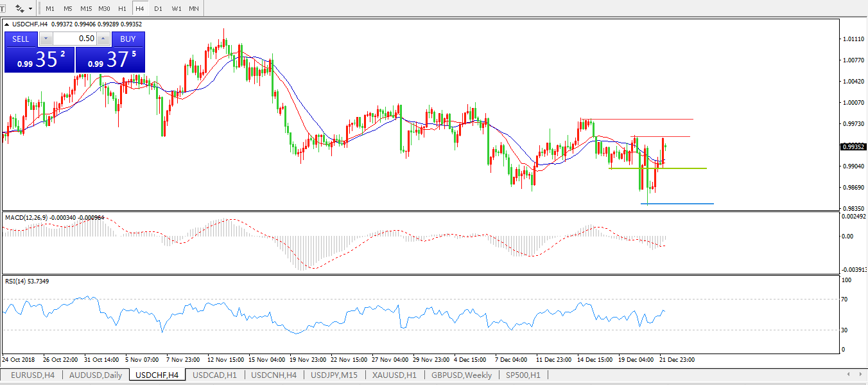The height and width of the screenshot is (385, 868).
Task: Increase lot volume with up arrow
Action: click(103, 39)
